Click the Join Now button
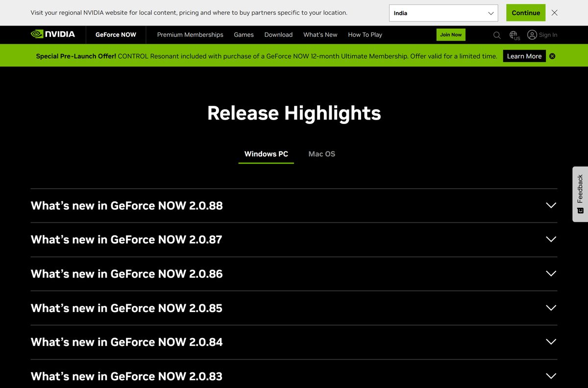The width and height of the screenshot is (588, 388). 451,35
